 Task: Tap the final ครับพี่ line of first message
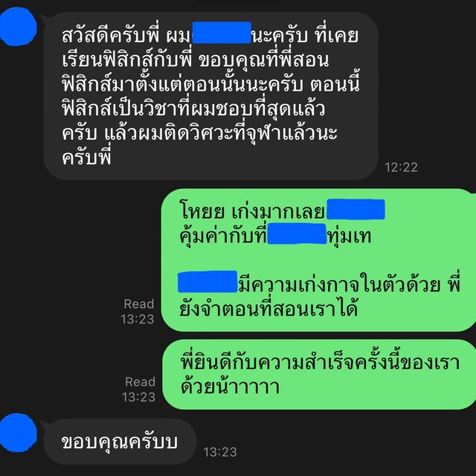pos(87,157)
